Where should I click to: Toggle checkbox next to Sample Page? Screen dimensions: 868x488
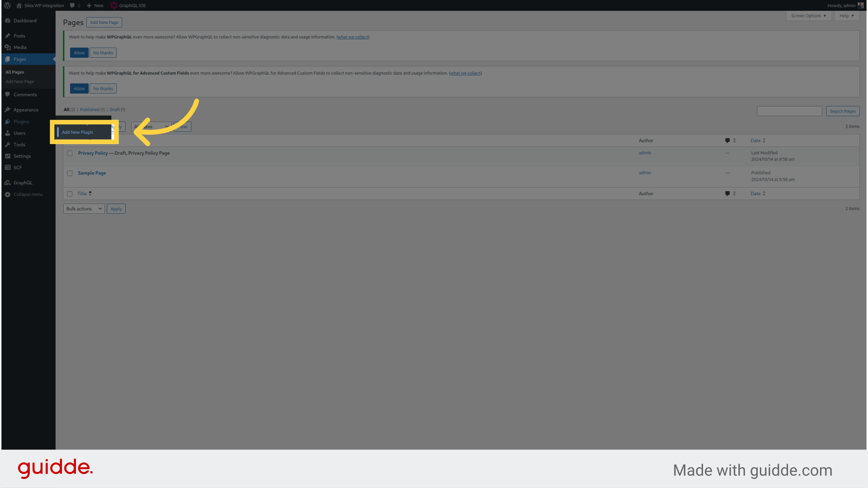pos(70,173)
